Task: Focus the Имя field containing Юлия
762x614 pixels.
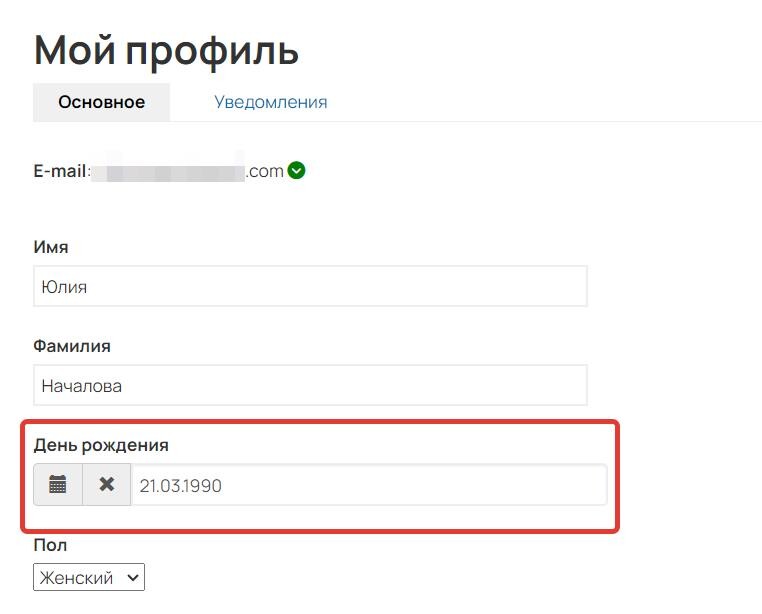Action: [311, 286]
